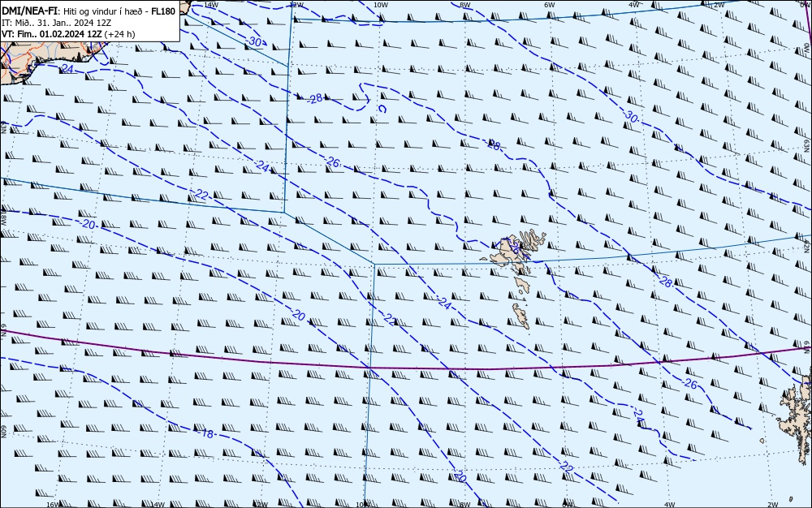Click the 24 label beside Iceland's south coast

click(x=67, y=69)
